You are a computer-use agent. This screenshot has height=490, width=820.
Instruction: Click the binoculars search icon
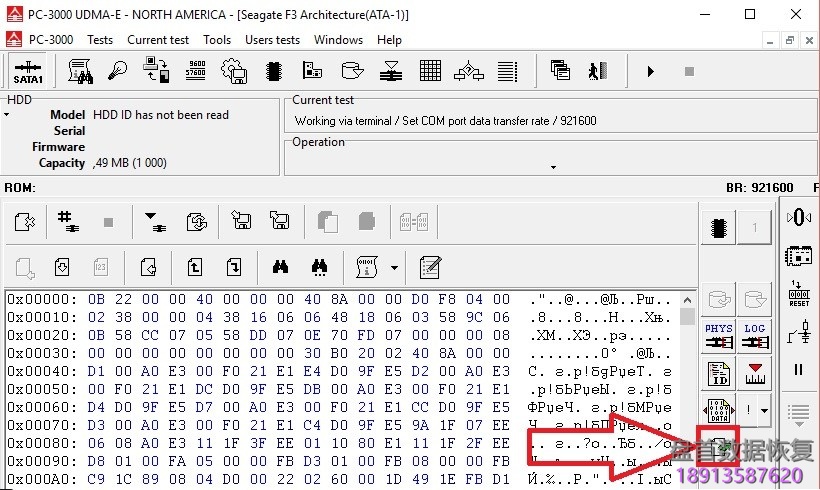[280, 267]
